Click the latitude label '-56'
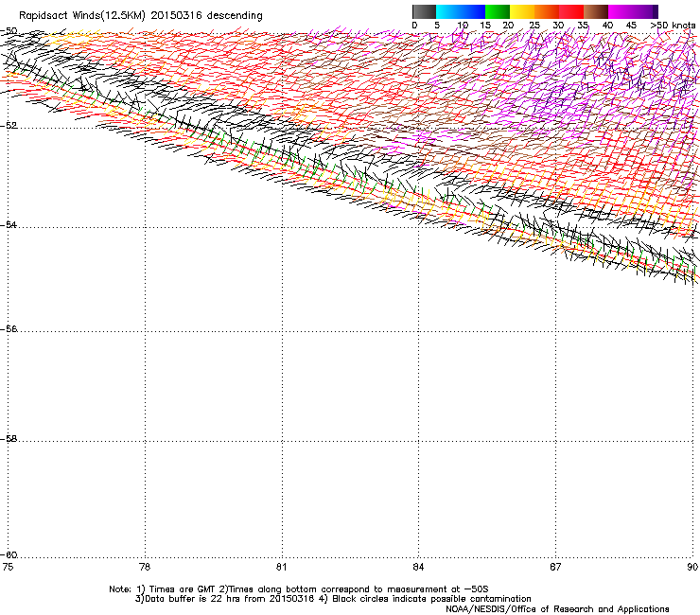Image resolution: width=700 pixels, height=615 pixels. coord(9,328)
